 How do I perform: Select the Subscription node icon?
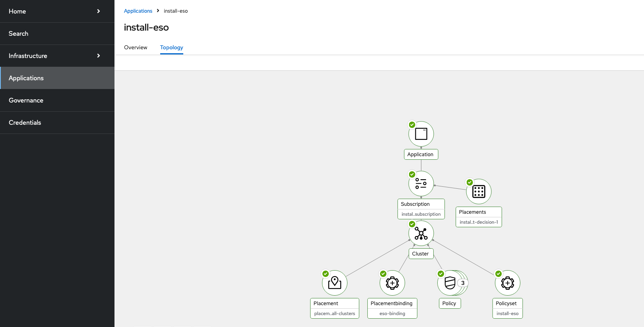pos(421,184)
